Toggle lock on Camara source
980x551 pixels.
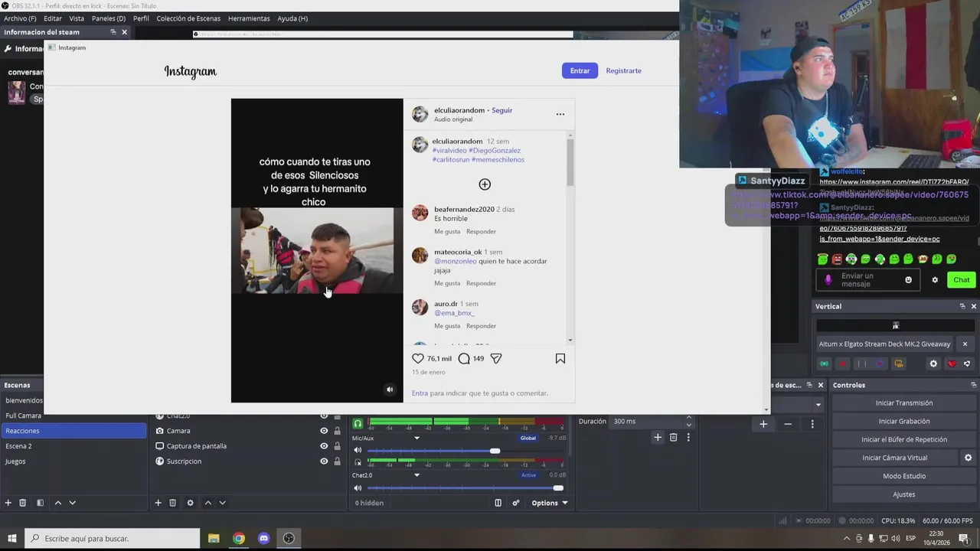pos(337,431)
